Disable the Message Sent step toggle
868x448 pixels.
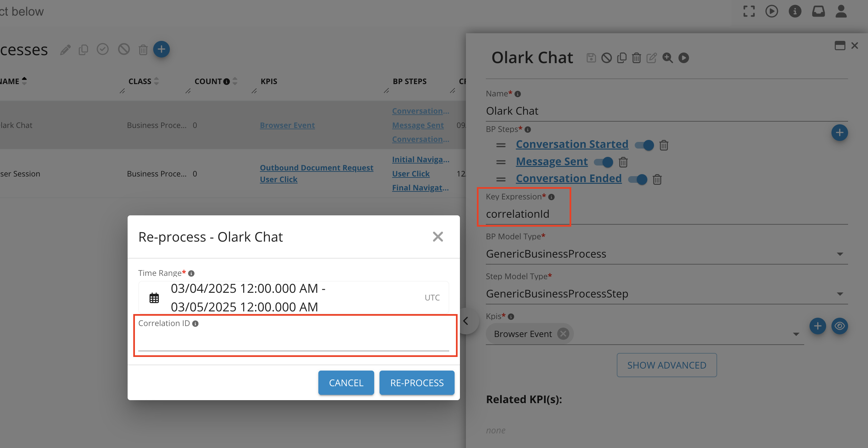tap(603, 162)
